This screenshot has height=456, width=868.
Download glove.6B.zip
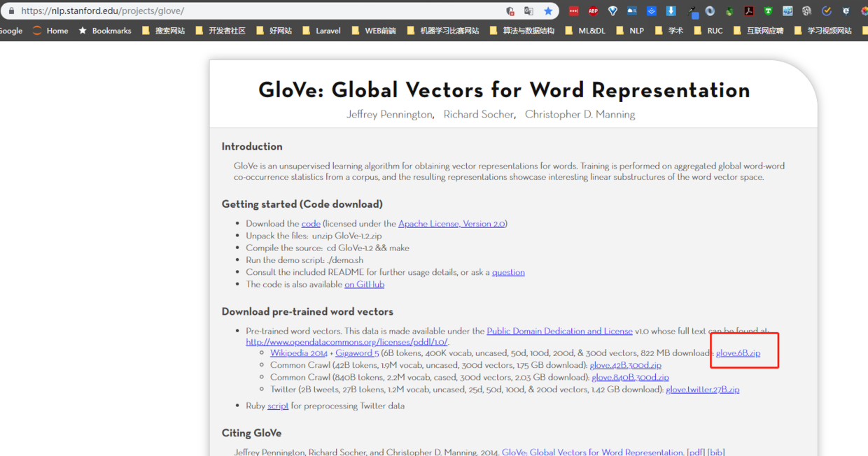pyautogui.click(x=738, y=353)
